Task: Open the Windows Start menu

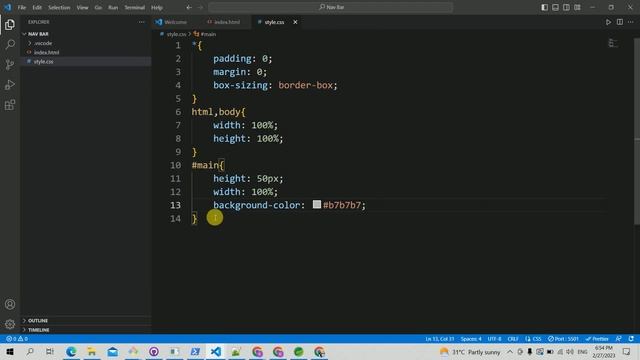Action: tap(10, 351)
